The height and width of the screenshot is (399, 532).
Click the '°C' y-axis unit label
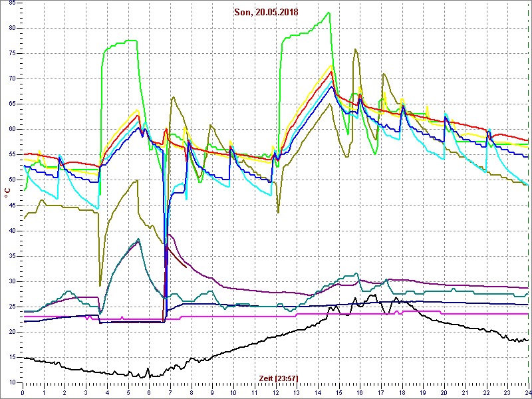pos(7,193)
